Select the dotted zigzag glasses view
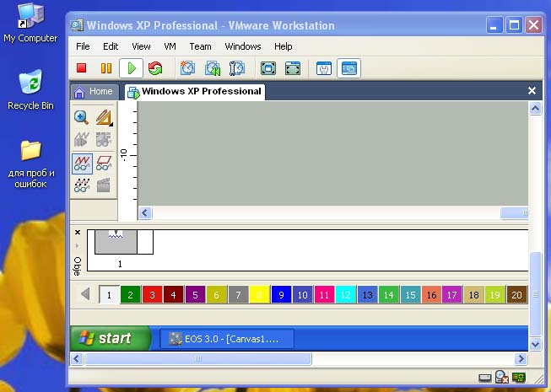The image size is (551, 392). pos(82,185)
